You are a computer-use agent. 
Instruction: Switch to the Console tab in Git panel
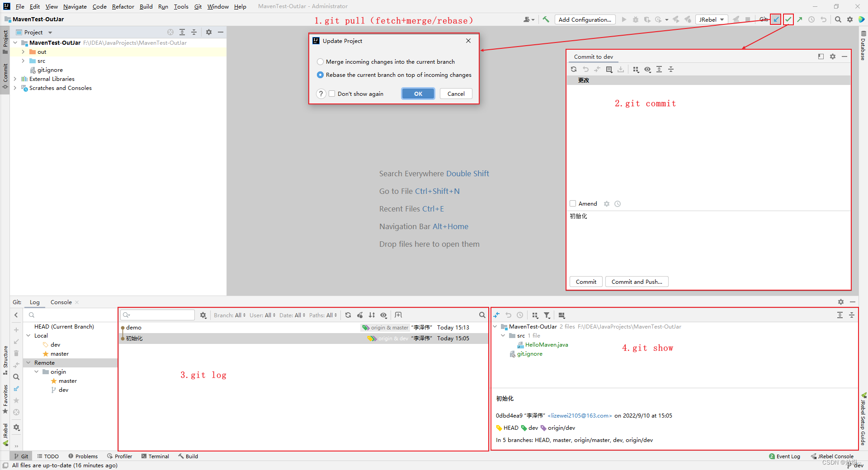coord(61,302)
